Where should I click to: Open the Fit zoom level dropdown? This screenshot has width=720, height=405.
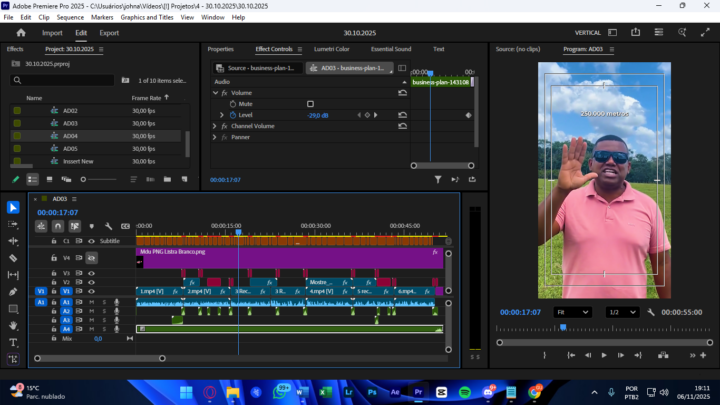[x=572, y=312]
